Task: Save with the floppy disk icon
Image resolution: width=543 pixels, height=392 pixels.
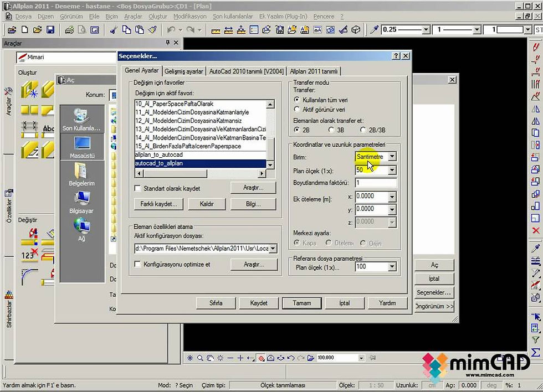Action: pyautogui.click(x=50, y=30)
